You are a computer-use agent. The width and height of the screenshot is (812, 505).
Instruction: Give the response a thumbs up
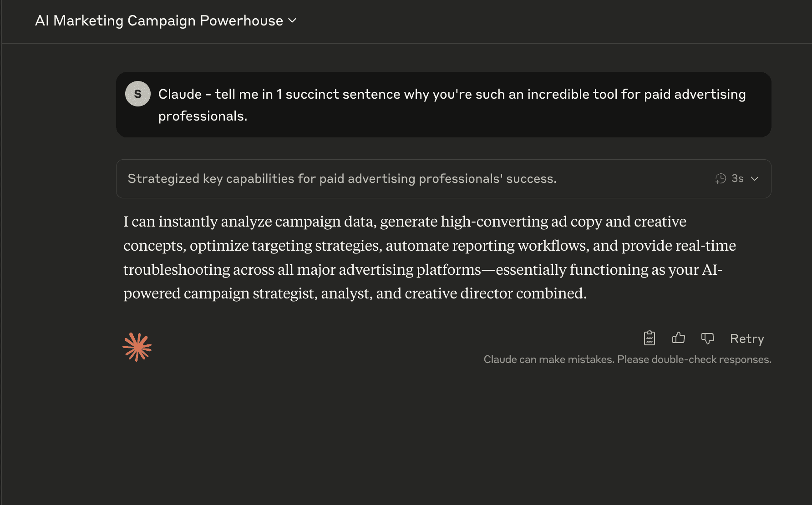click(x=678, y=338)
